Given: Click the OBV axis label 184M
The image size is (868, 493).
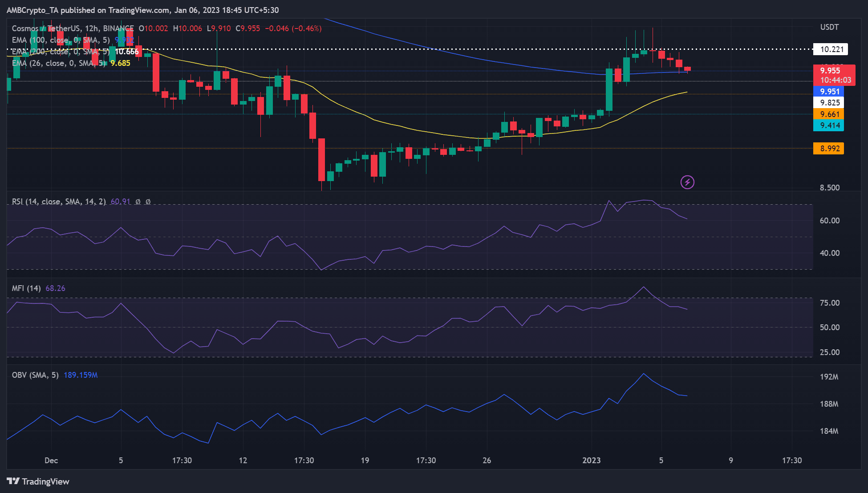Looking at the screenshot, I should tap(829, 431).
